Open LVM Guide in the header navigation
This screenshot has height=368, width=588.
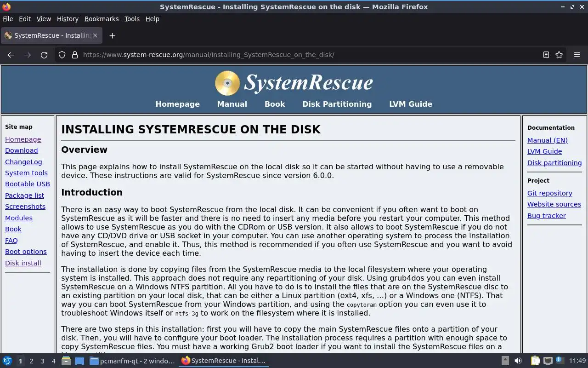tap(411, 104)
